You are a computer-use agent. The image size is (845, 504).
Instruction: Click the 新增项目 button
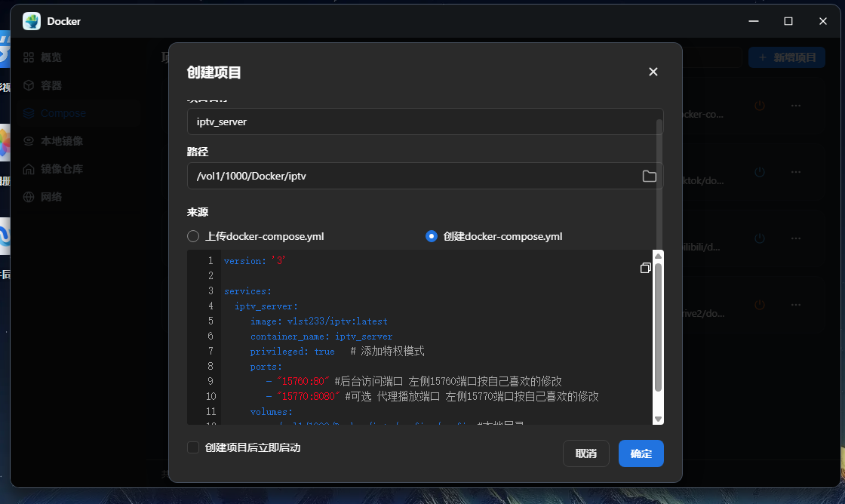787,57
